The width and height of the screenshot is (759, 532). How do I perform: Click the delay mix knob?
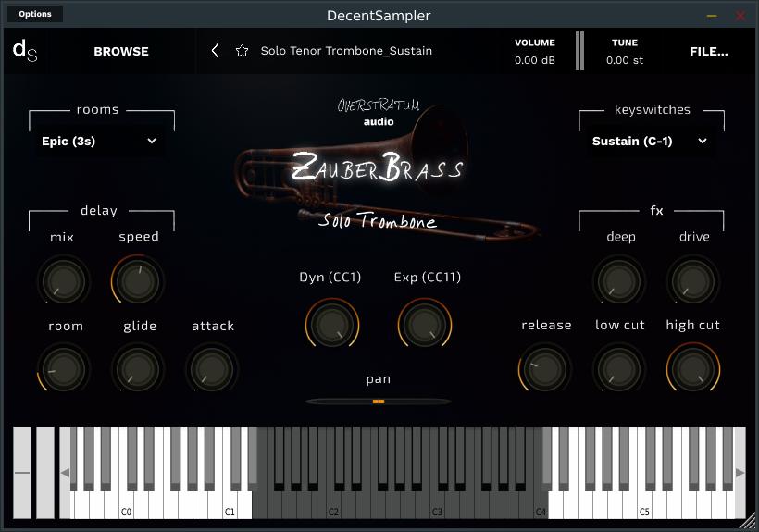[x=64, y=281]
